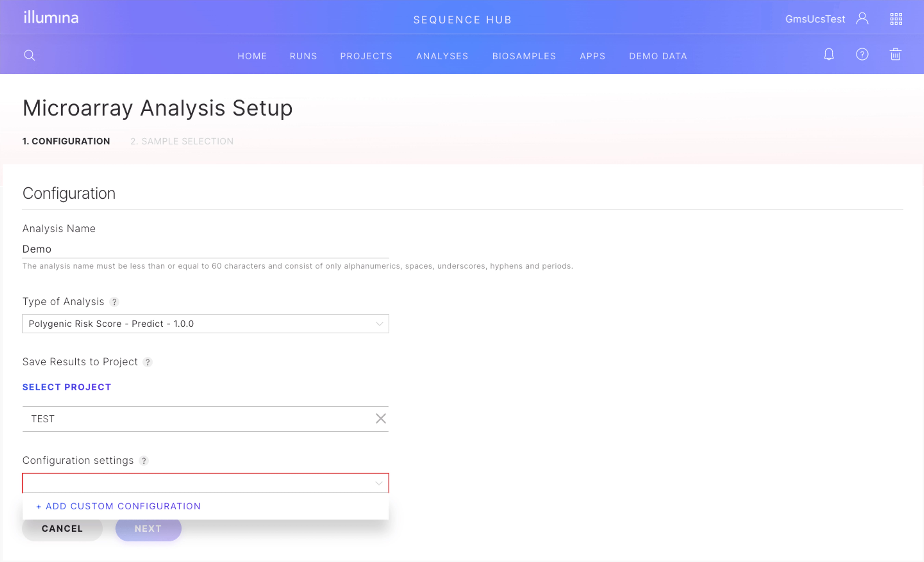Expand the Type of Analysis dropdown

click(379, 324)
